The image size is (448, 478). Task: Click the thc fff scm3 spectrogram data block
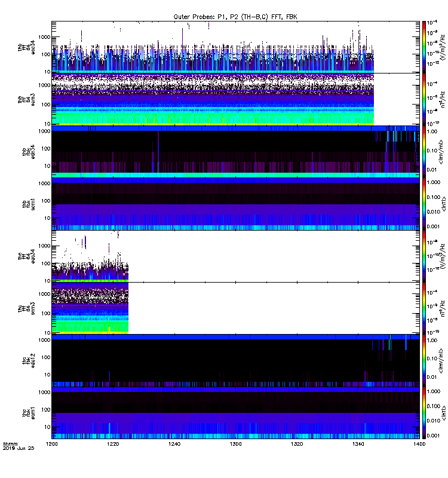tap(90, 308)
